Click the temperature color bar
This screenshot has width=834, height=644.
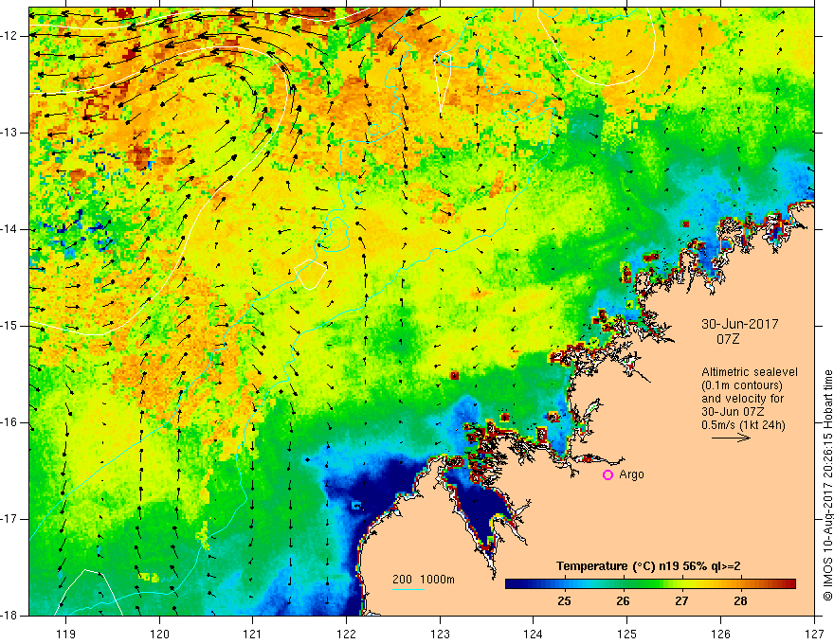650,584
